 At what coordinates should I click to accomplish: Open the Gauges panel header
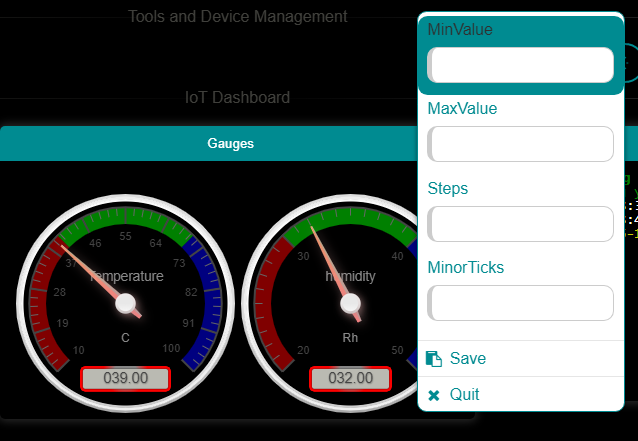(230, 143)
